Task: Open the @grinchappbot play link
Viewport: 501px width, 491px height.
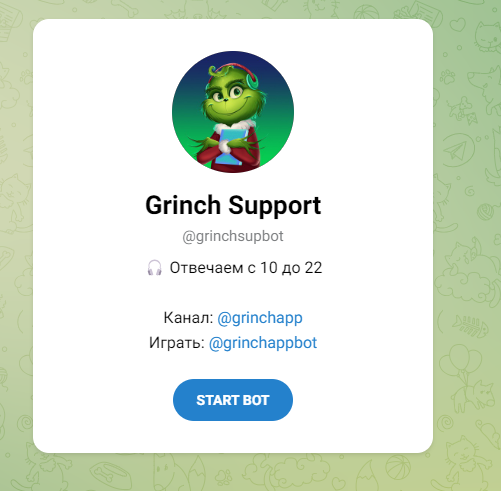Action: coord(263,343)
